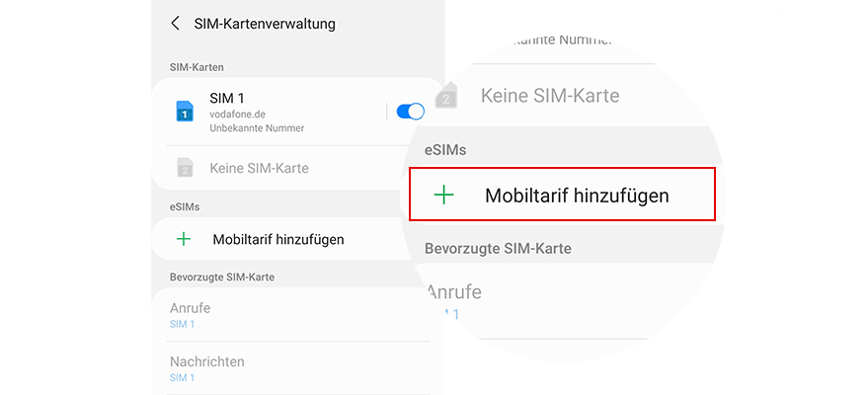Open the Anrufe option in the magnified circle
868x395 pixels.
453,292
